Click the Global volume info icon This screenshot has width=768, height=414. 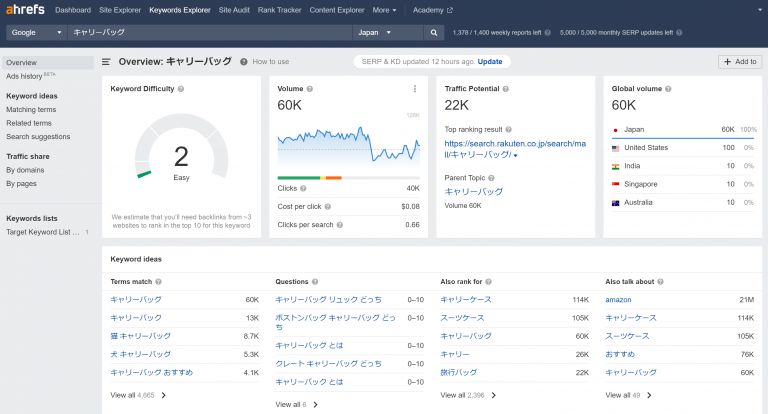tap(669, 89)
